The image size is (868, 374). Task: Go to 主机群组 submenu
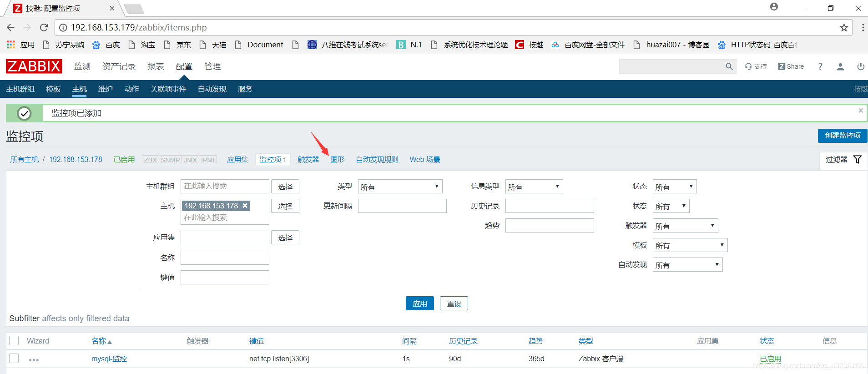[x=20, y=89]
